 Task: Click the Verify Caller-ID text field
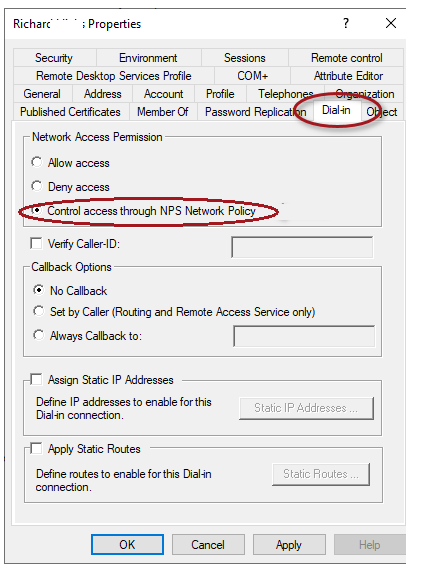302,247
